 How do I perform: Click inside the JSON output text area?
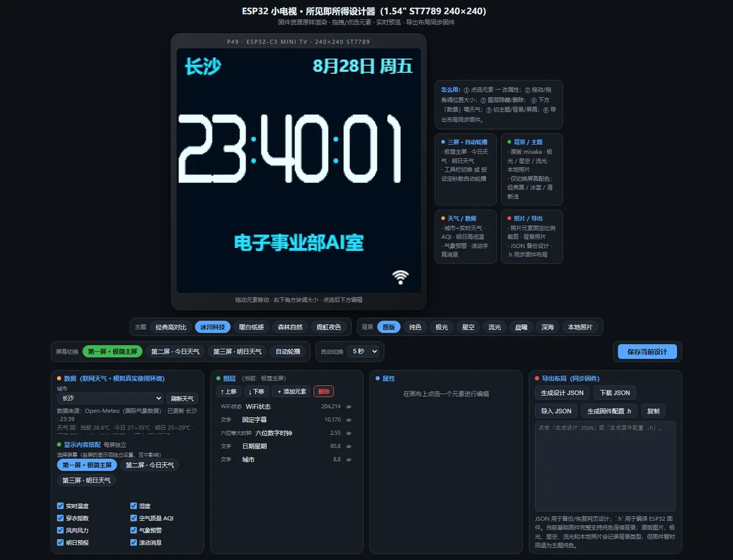coord(605,466)
